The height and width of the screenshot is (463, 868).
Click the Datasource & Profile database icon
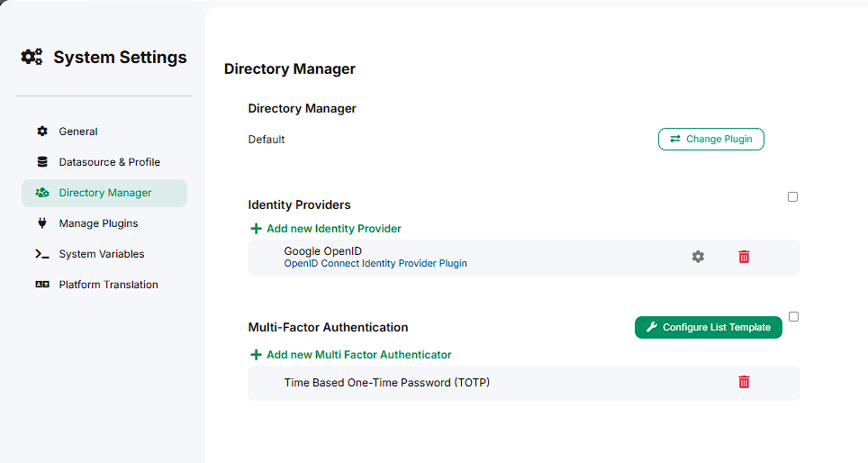point(42,162)
